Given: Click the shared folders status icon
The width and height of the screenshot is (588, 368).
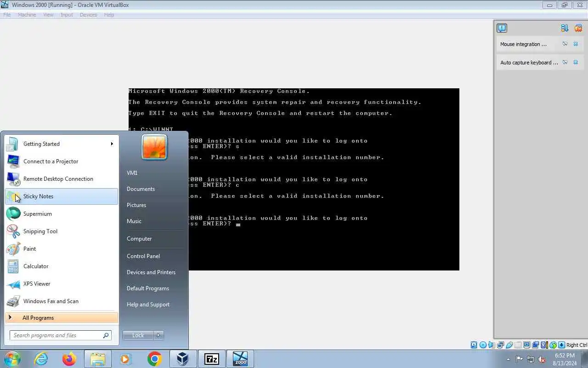Looking at the screenshot, I should point(518,345).
